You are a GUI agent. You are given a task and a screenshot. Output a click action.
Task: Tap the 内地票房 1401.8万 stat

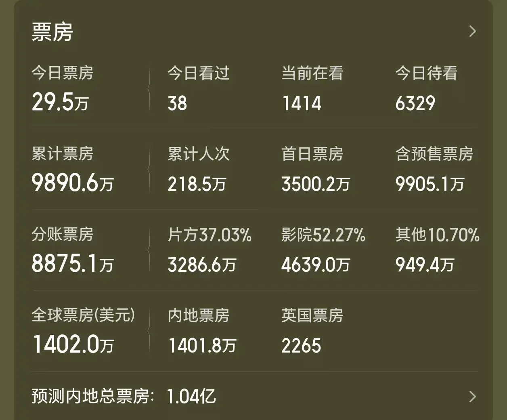point(202,346)
